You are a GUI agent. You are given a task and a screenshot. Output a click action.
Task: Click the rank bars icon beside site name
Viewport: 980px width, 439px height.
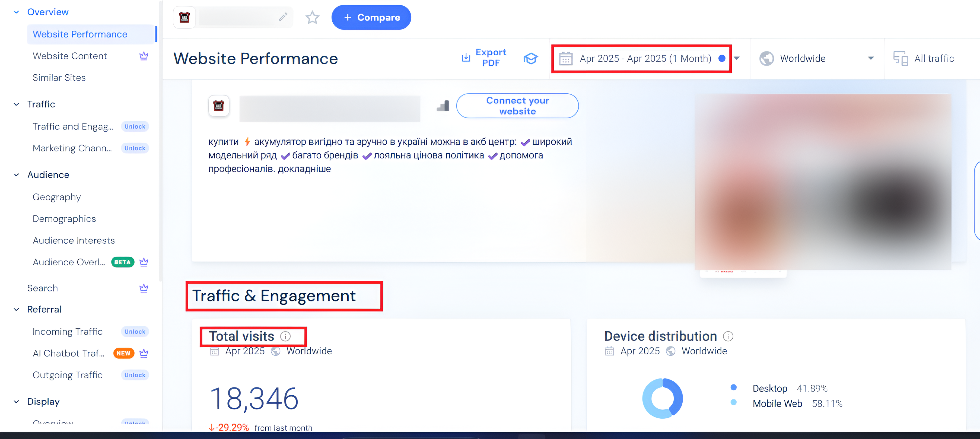click(443, 106)
